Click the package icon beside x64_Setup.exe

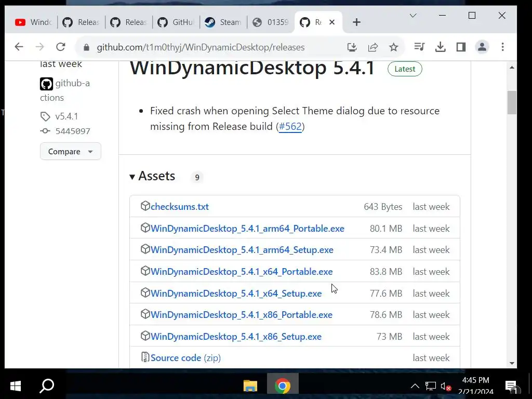145,292
